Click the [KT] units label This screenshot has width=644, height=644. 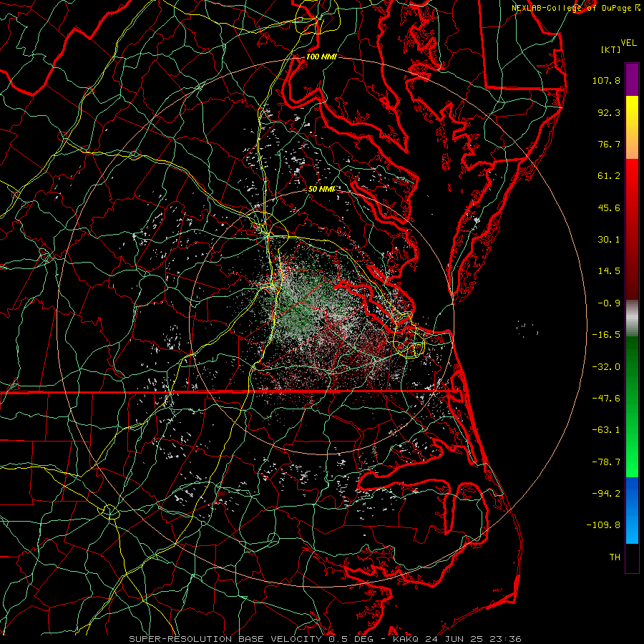pyautogui.click(x=611, y=49)
